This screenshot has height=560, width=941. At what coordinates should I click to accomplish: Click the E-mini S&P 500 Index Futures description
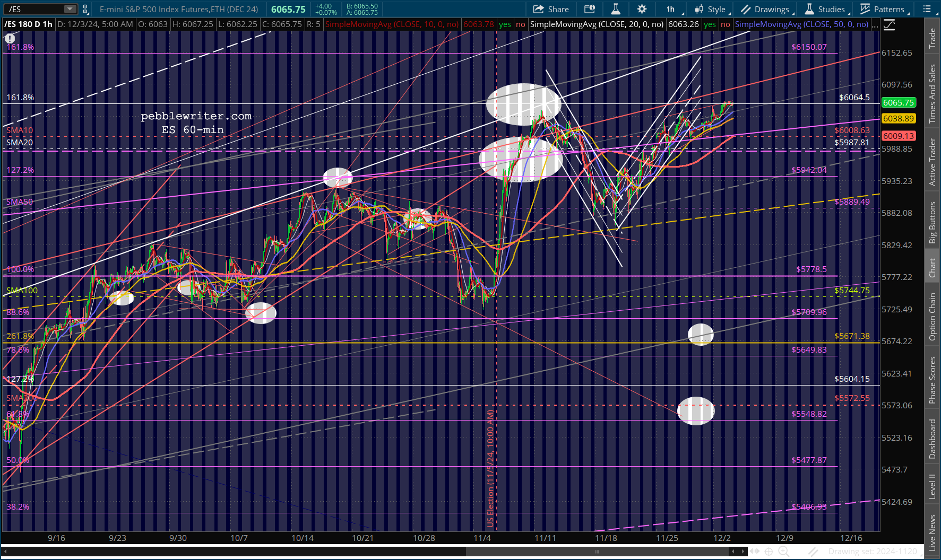tap(179, 9)
